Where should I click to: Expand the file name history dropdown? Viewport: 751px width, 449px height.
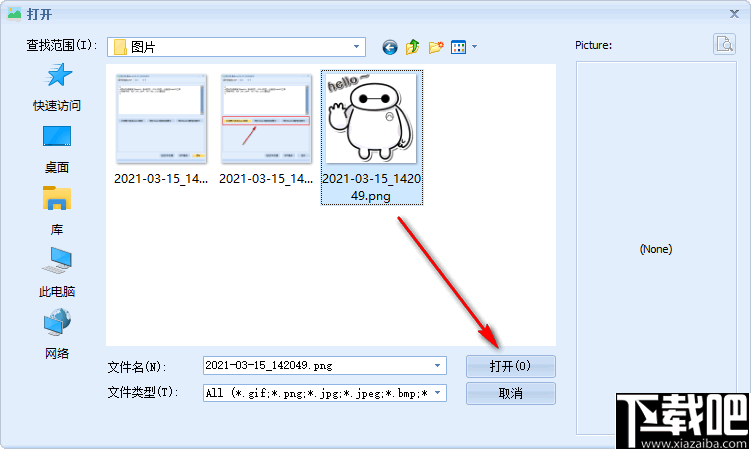pos(437,366)
